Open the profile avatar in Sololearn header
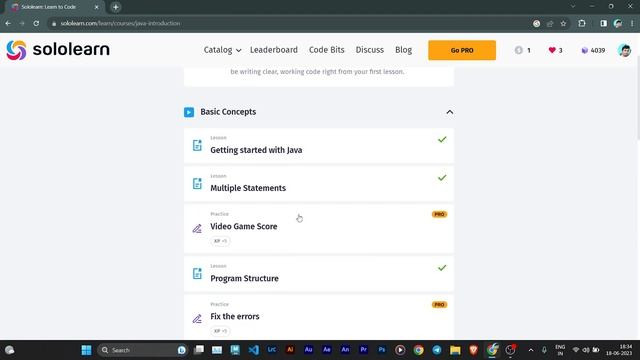Image resolution: width=640 pixels, height=360 pixels. click(x=624, y=50)
